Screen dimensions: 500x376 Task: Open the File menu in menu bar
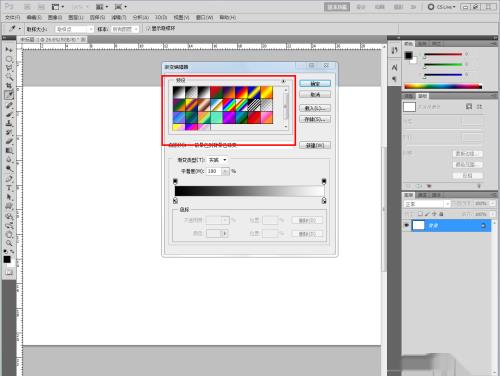point(12,17)
